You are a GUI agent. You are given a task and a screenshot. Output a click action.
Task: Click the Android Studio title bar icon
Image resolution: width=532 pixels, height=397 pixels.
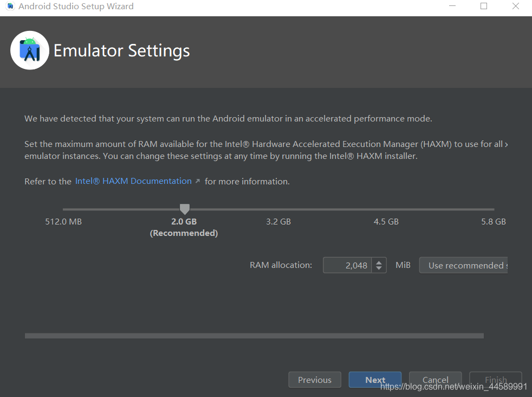(x=10, y=6)
